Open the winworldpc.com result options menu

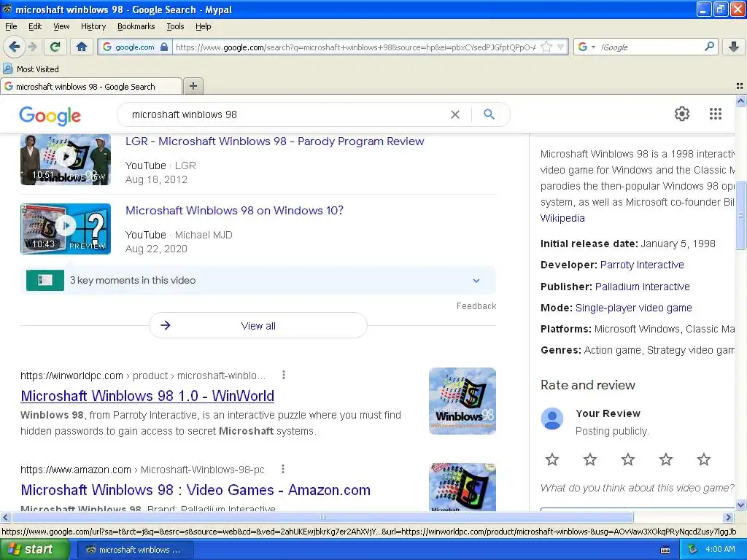point(284,376)
